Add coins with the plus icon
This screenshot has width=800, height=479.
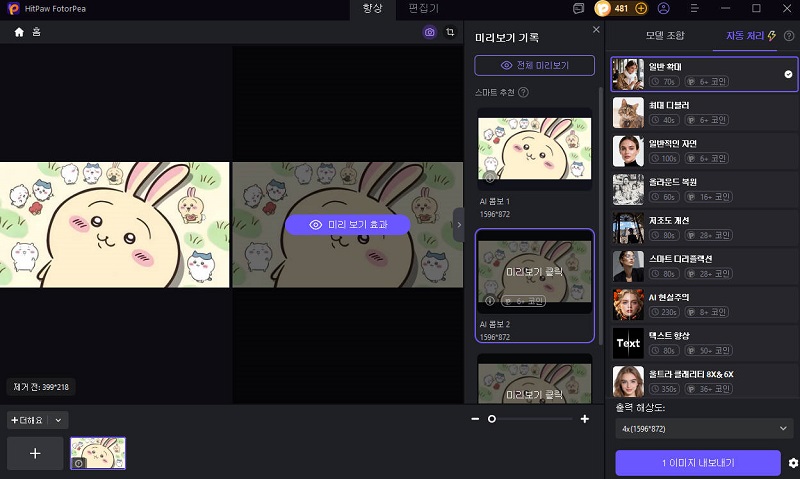[641, 8]
